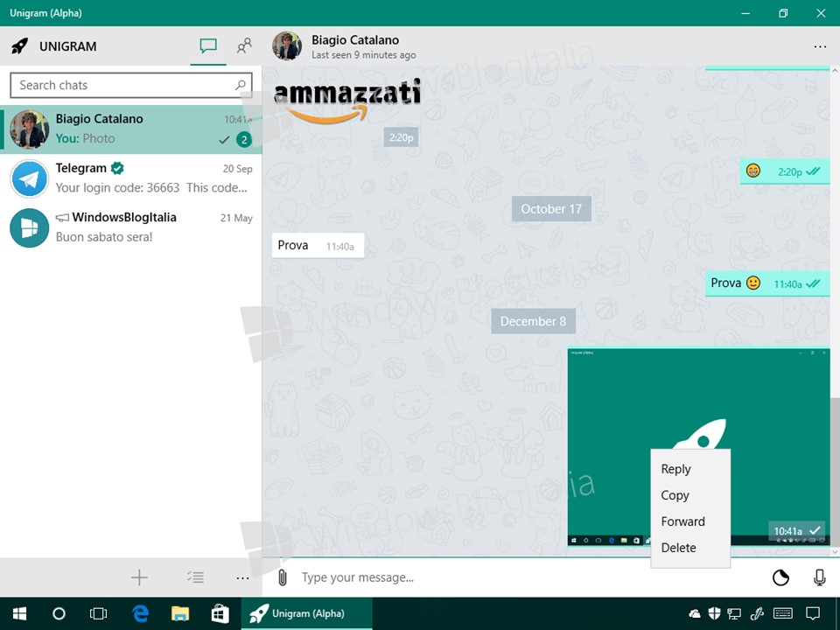Choose Forward from context menu
The image size is (840, 630).
click(x=690, y=521)
